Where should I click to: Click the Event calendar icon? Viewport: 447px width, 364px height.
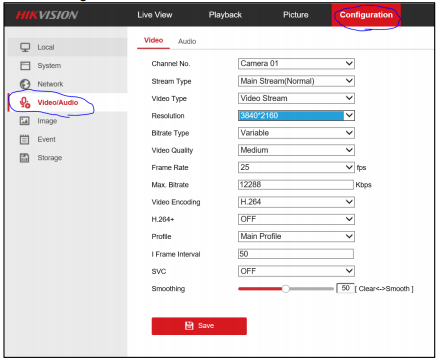coord(25,139)
